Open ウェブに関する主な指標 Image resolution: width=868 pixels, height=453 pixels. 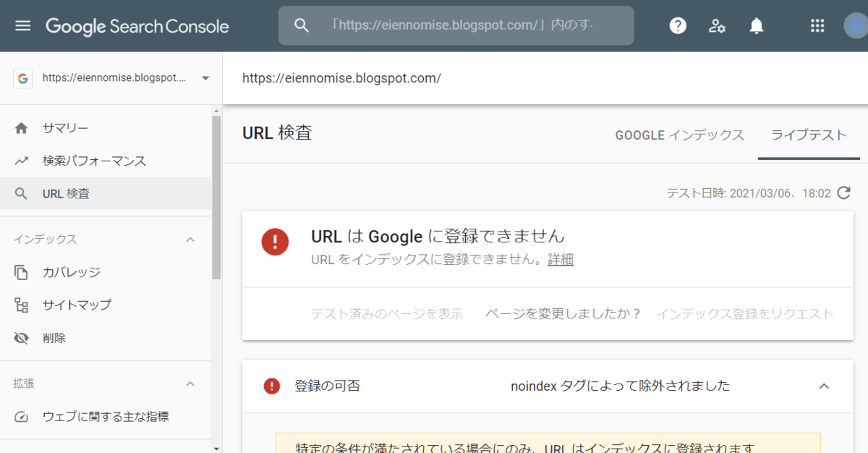click(106, 416)
